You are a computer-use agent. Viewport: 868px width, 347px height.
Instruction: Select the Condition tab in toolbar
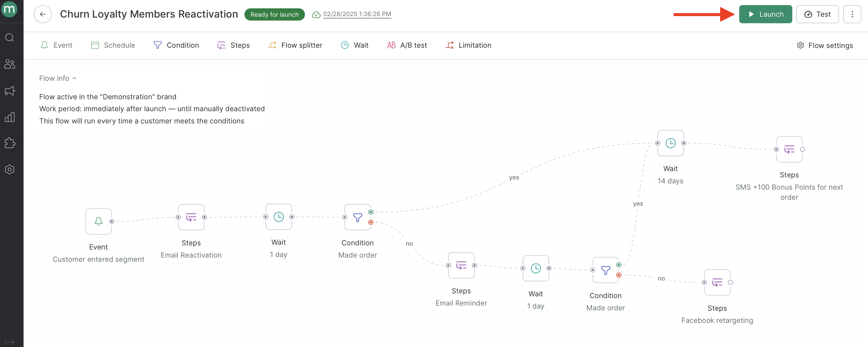pyautogui.click(x=176, y=45)
